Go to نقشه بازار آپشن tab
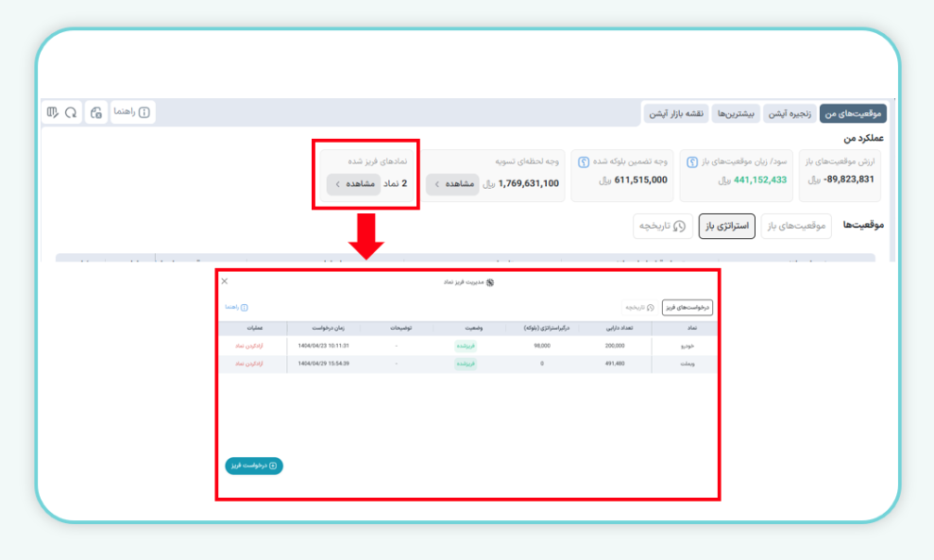Image resolution: width=934 pixels, height=560 pixels. click(x=676, y=113)
